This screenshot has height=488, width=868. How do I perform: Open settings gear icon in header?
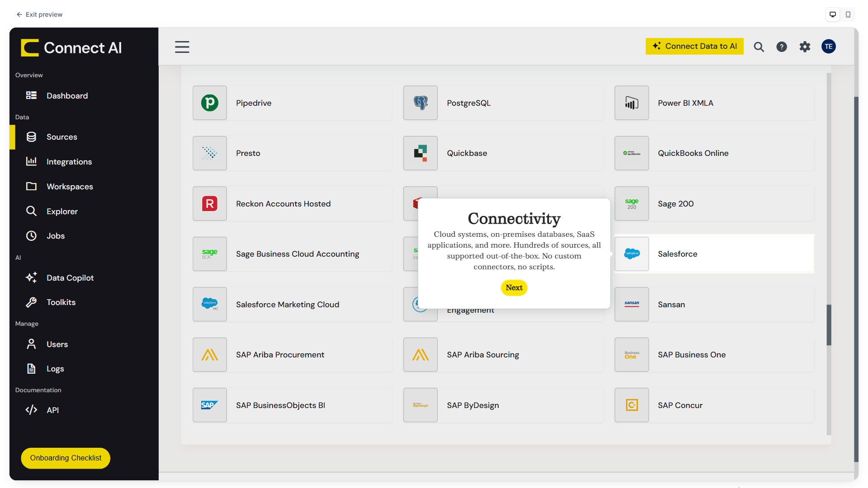coord(805,47)
